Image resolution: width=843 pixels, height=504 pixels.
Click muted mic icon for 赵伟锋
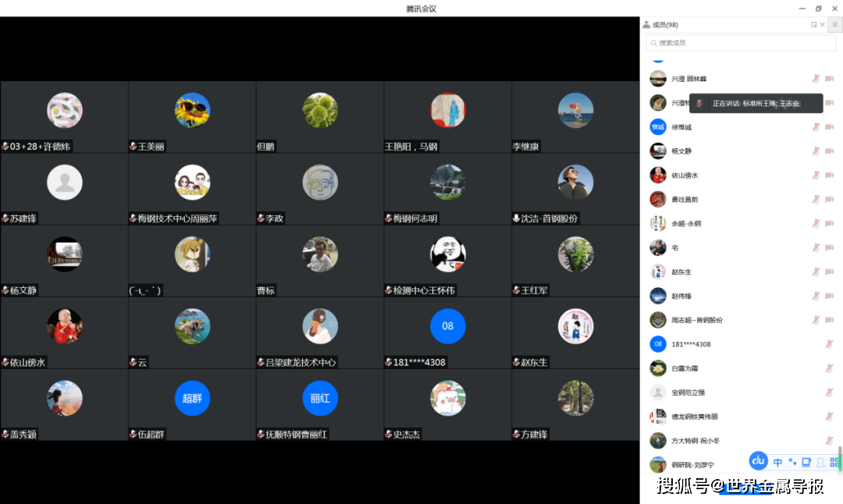point(816,296)
